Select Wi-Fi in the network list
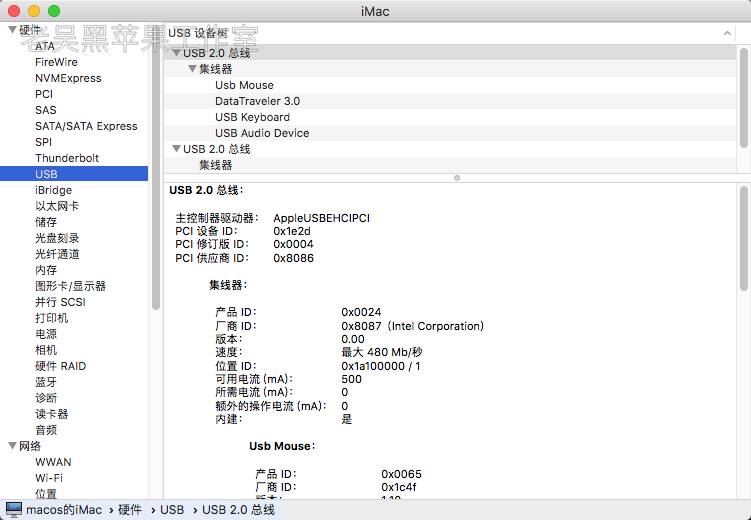 (49, 478)
